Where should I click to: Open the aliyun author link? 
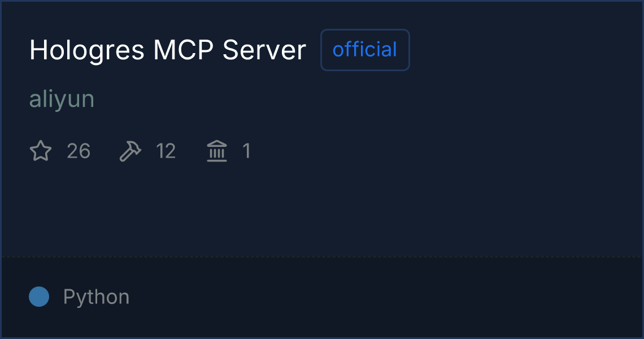pos(62,99)
